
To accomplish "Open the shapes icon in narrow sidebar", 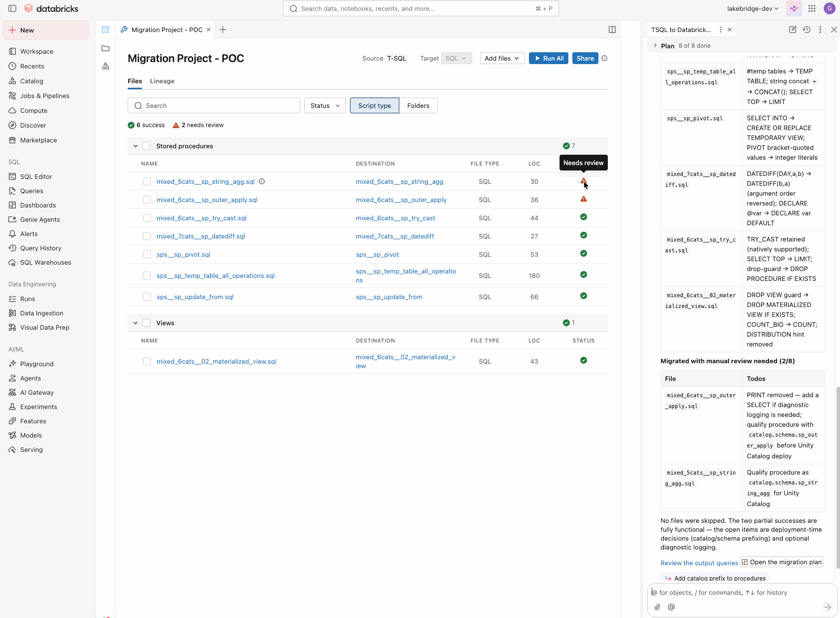I will pos(105,66).
